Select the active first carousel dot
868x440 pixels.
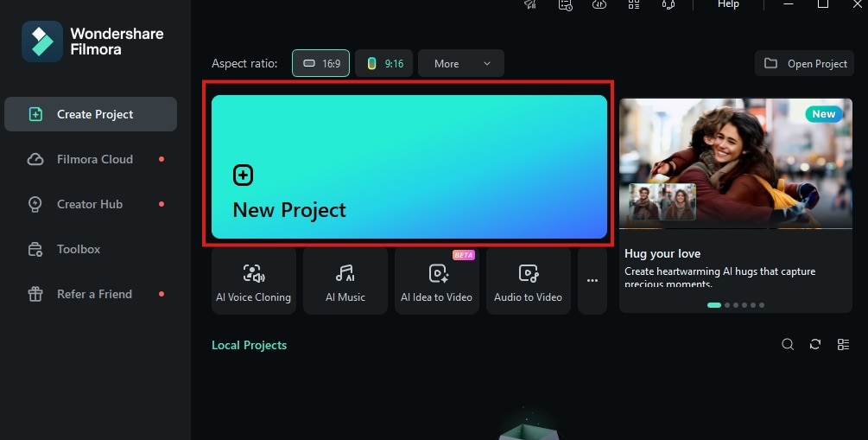pos(714,305)
